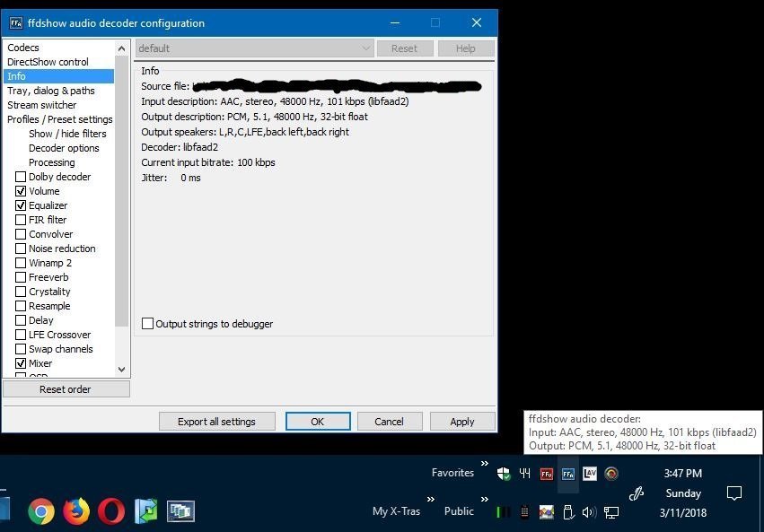Launch Firefox from taskbar
Viewport: 764px width, 532px height.
[76, 511]
